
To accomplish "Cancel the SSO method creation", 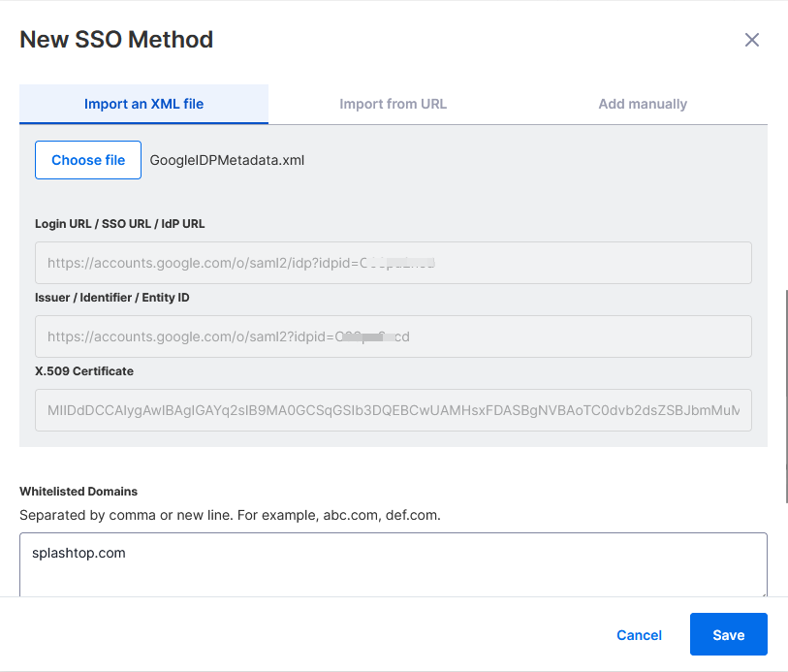I will click(639, 634).
